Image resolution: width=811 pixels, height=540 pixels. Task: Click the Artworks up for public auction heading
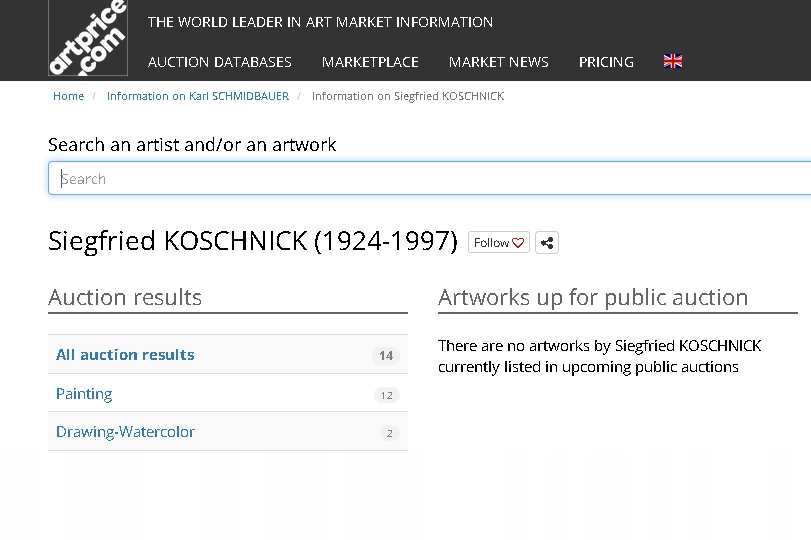[x=593, y=297]
